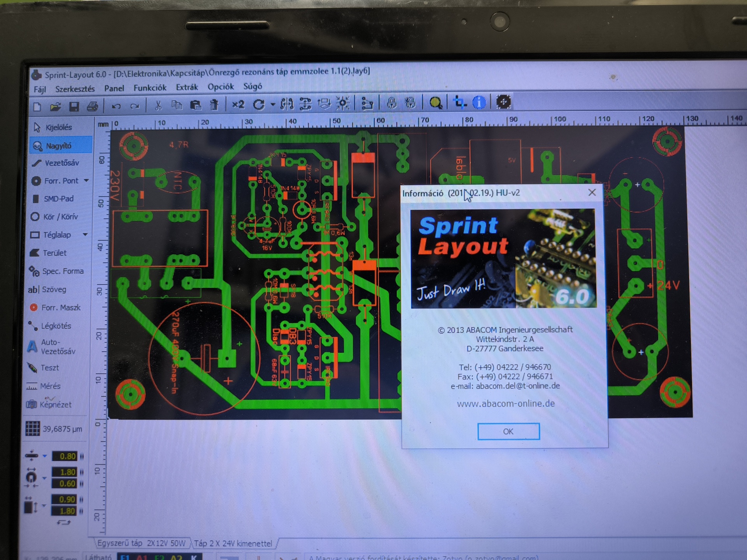Screen dimensions: 747x560
Task: Click the blue information toolbar icon
Action: 479,103
